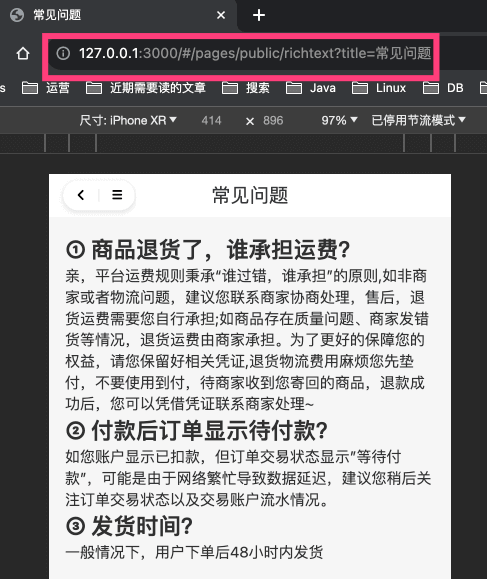Open the DB bookmark folder
The width and height of the screenshot is (487, 579).
443,88
